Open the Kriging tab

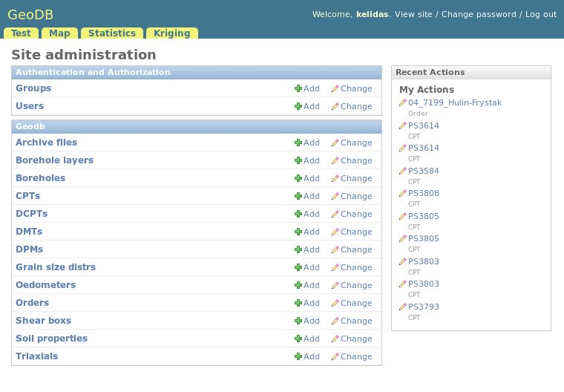(171, 33)
